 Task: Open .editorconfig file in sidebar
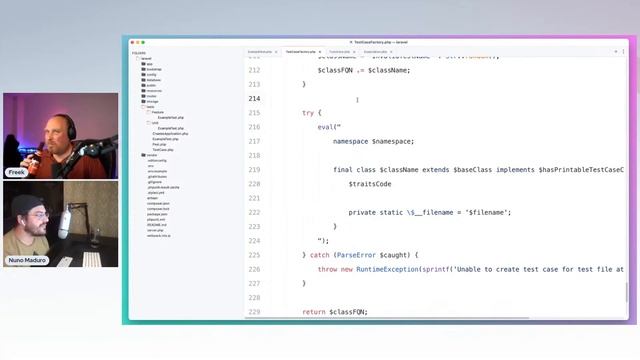157,161
